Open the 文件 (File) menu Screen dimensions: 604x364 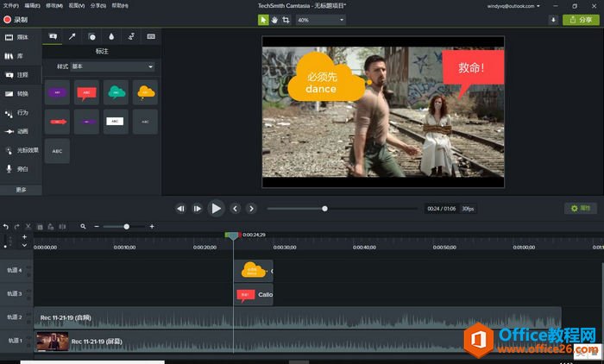pos(10,5)
